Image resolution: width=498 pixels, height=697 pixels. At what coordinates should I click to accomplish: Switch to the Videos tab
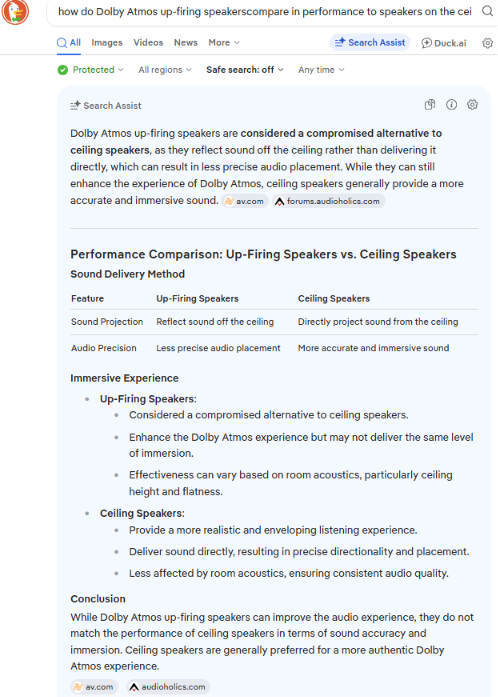[148, 43]
